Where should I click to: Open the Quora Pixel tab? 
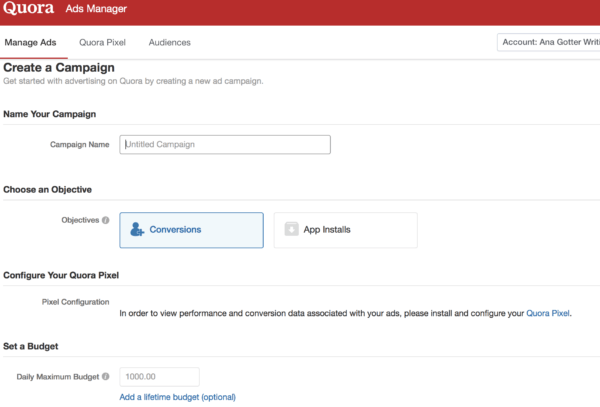102,42
